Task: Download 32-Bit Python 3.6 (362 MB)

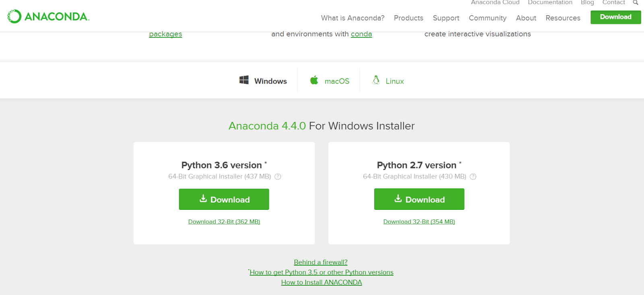Action: pyautogui.click(x=224, y=222)
